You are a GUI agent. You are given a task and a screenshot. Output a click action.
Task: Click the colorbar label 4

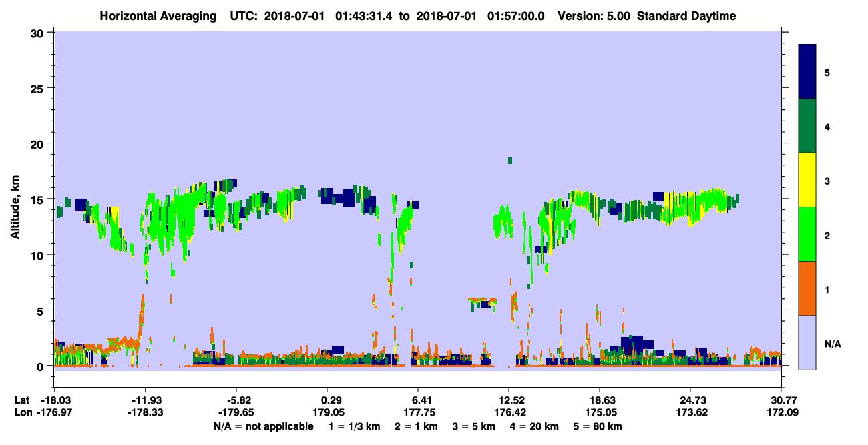[x=827, y=126]
